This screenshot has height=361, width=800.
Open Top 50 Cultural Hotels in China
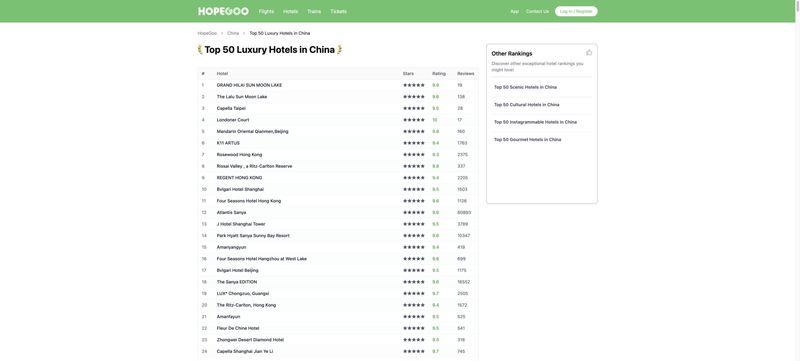click(x=527, y=105)
